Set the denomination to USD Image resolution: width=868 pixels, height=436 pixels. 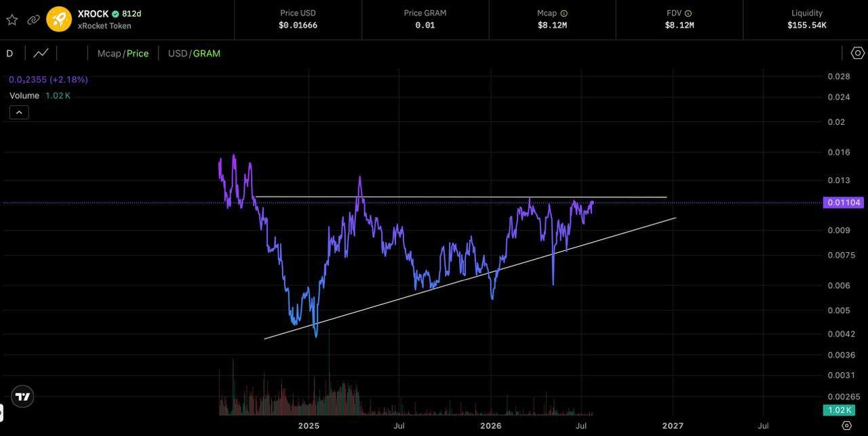coord(178,53)
